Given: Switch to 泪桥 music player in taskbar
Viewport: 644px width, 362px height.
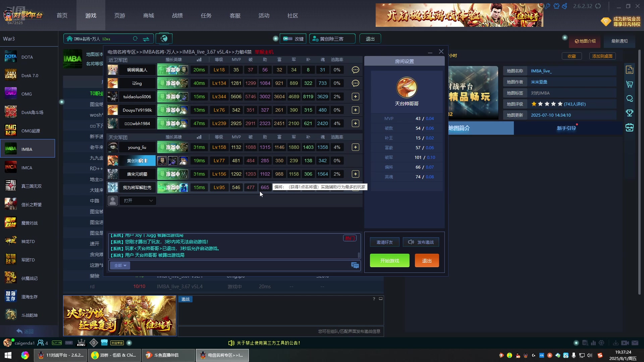Looking at the screenshot, I should [114, 355].
